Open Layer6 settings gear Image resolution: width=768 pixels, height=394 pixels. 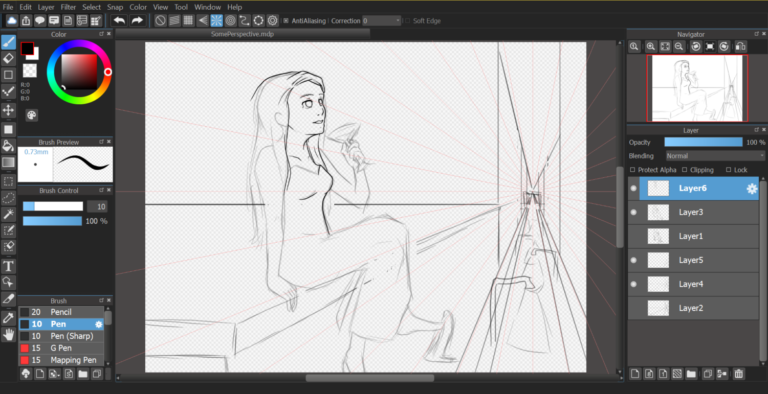click(751, 189)
